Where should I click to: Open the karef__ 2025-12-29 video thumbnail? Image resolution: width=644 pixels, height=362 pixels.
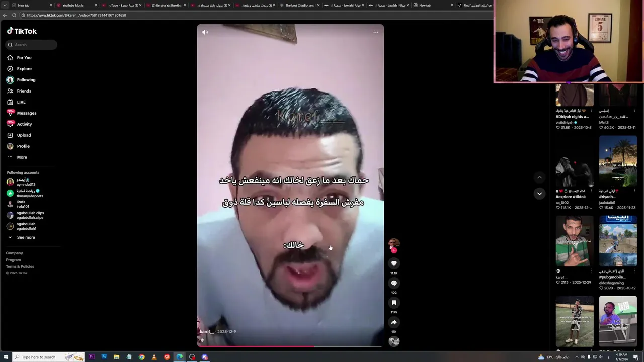click(x=575, y=241)
